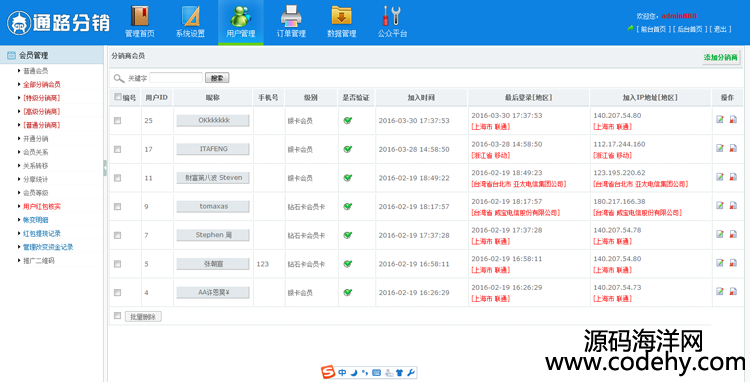
Task: Check the box for user ID 25
Action: (x=117, y=121)
